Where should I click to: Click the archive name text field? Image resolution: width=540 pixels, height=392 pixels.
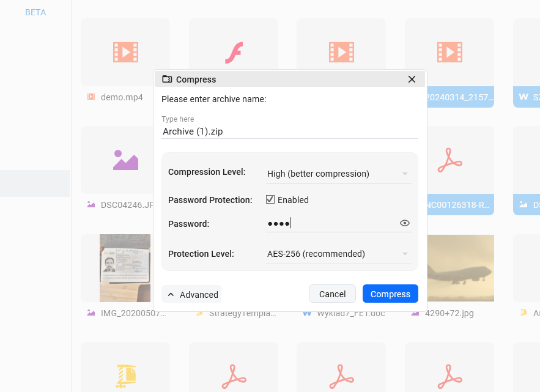click(289, 131)
